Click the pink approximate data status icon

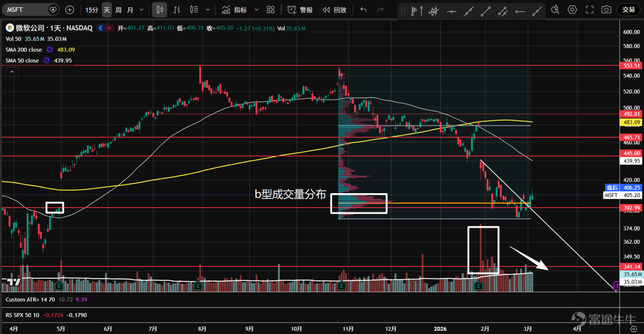[x=109, y=28]
